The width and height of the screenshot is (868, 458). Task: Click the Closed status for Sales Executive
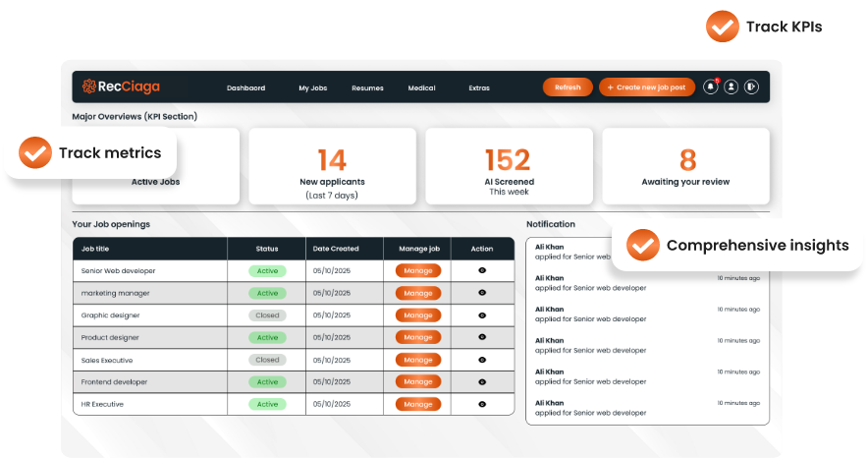tap(267, 360)
